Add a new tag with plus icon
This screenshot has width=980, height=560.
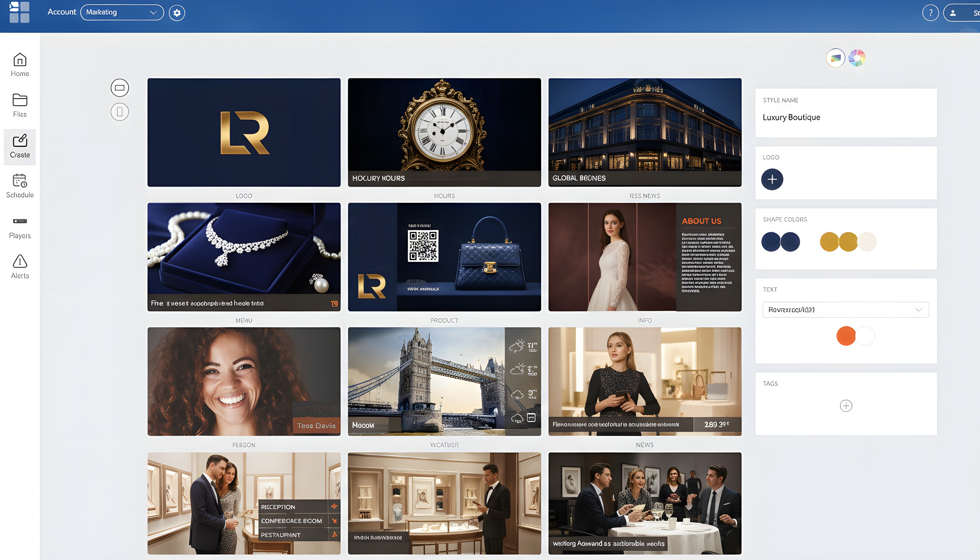[846, 405]
